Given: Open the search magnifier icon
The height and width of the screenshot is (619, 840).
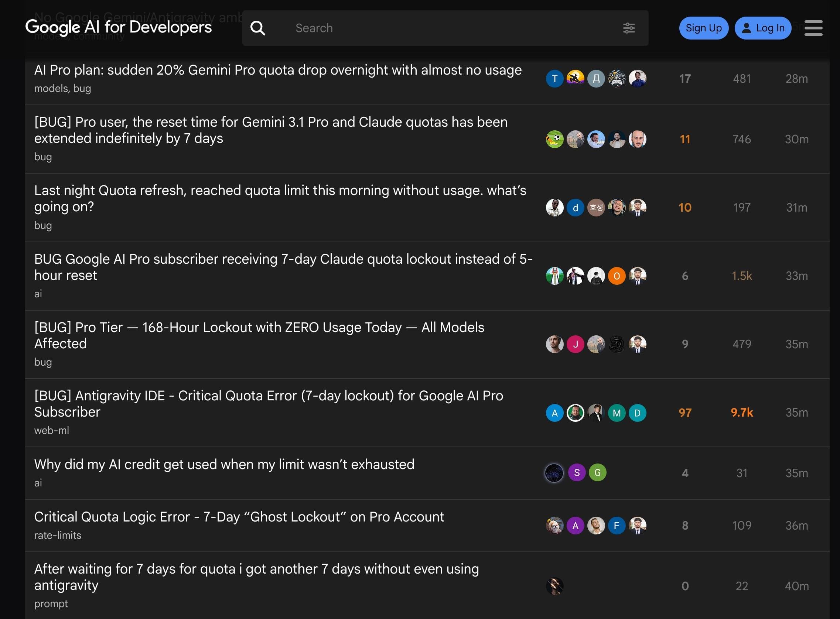Looking at the screenshot, I should (x=258, y=28).
